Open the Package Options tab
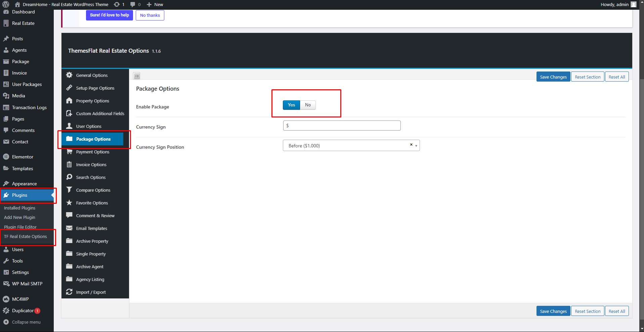This screenshot has height=332, width=644. pos(92,139)
